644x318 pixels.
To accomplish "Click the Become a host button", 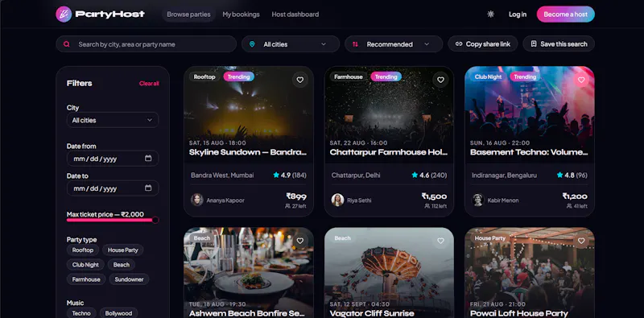I will click(566, 14).
